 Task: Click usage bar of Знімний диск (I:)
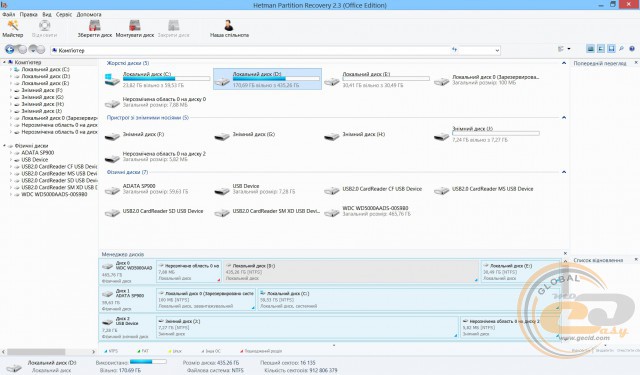coord(496,133)
